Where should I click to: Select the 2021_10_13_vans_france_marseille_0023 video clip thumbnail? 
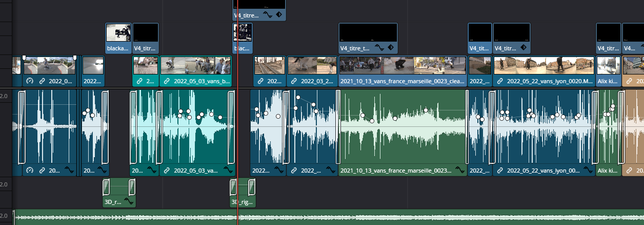coord(402,66)
